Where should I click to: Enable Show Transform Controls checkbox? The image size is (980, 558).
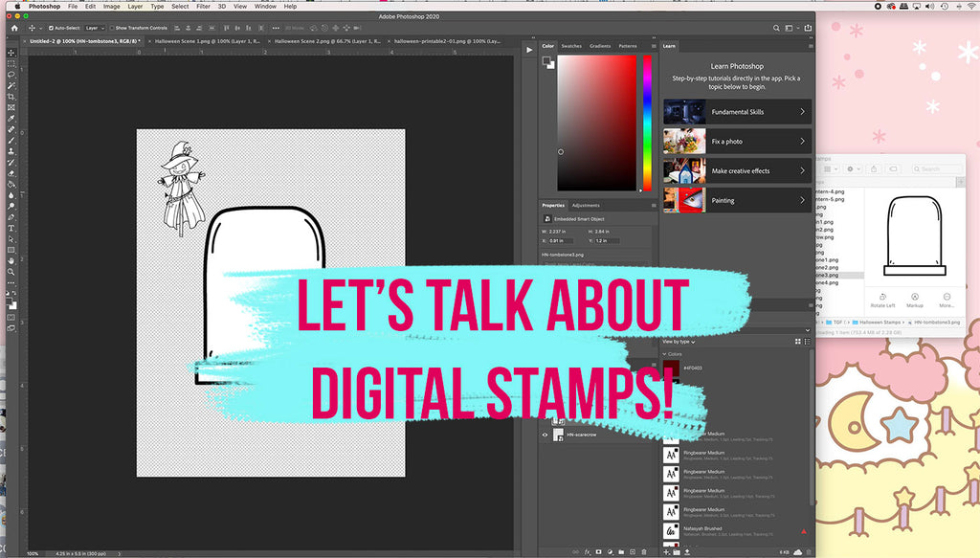(112, 28)
